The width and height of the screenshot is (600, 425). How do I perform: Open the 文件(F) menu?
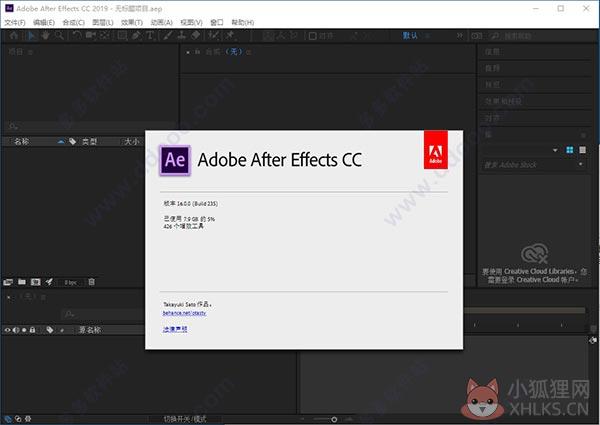point(15,23)
